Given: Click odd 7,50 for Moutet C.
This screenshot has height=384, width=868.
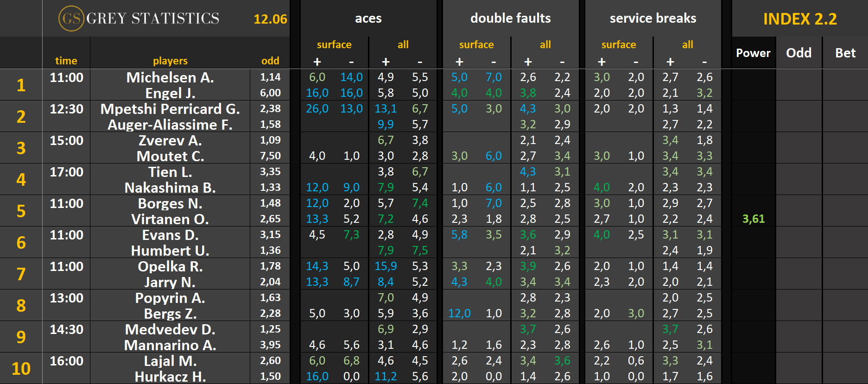Looking at the screenshot, I should 270,156.
